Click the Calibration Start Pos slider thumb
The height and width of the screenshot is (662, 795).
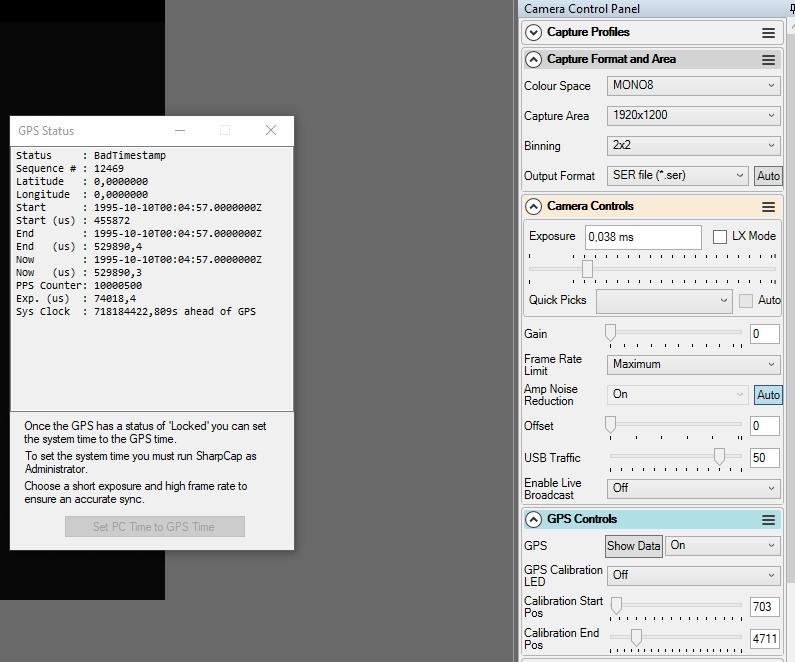tap(616, 605)
